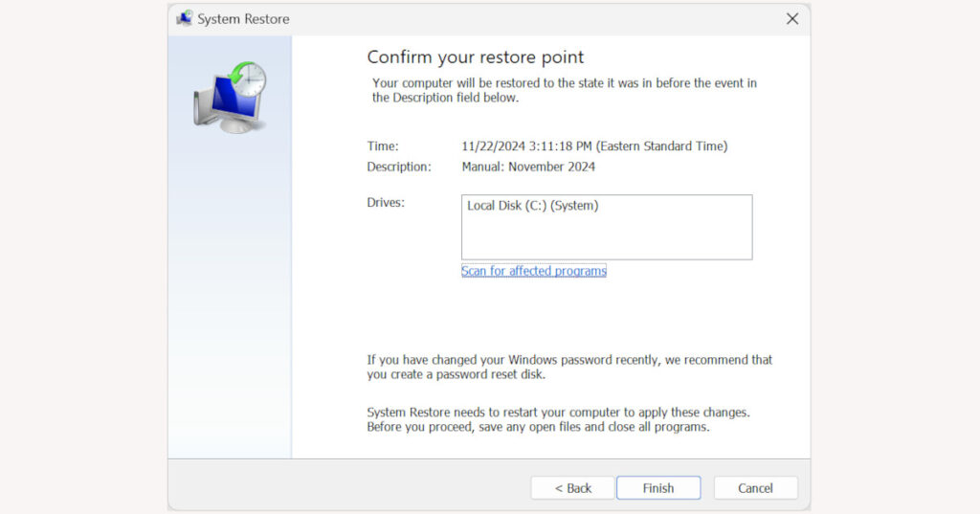Click the Description: field label

(x=399, y=167)
